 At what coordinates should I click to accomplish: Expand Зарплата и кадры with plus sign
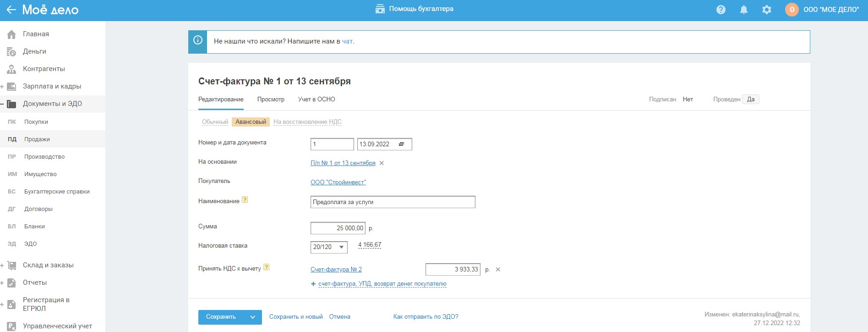[x=2, y=86]
